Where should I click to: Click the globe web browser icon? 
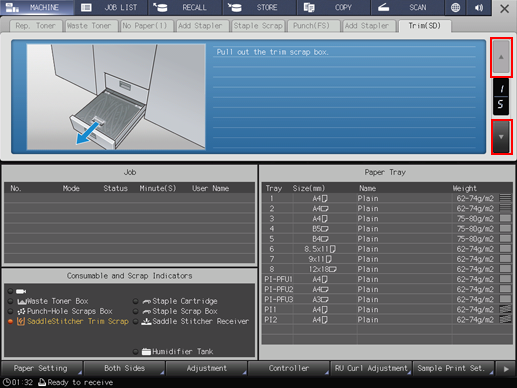pyautogui.click(x=455, y=7)
